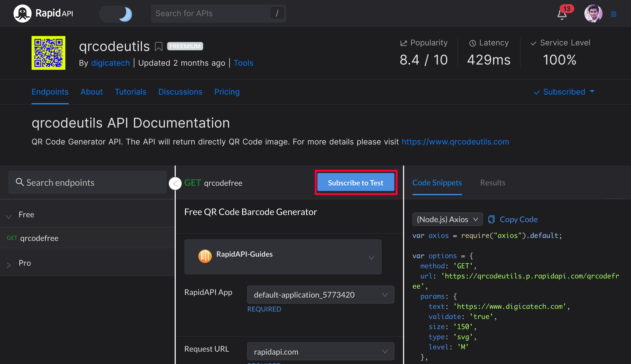Switch to the Pricing tab

227,92
